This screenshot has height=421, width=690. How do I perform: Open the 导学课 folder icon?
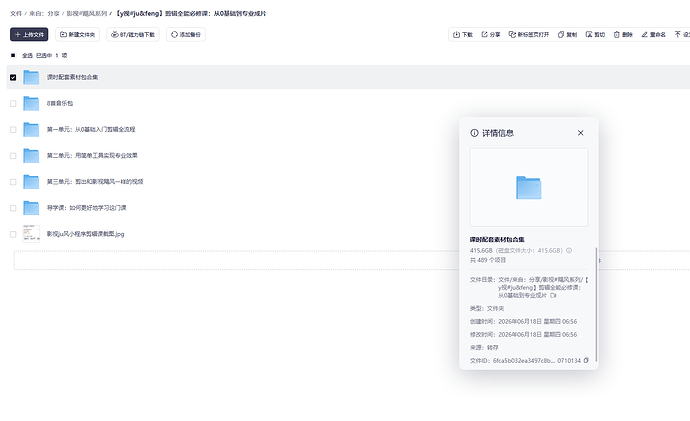[x=31, y=208]
